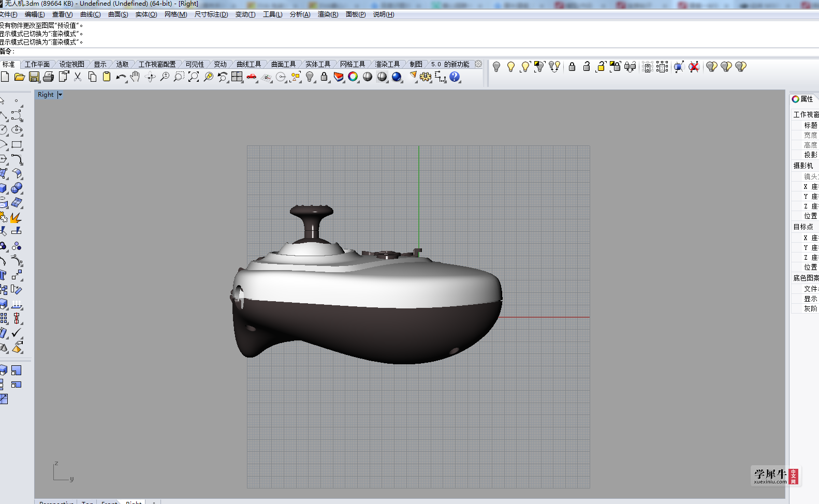Click the Lock objects closed padlock icon
Image resolution: width=819 pixels, height=504 pixels.
[x=572, y=67]
